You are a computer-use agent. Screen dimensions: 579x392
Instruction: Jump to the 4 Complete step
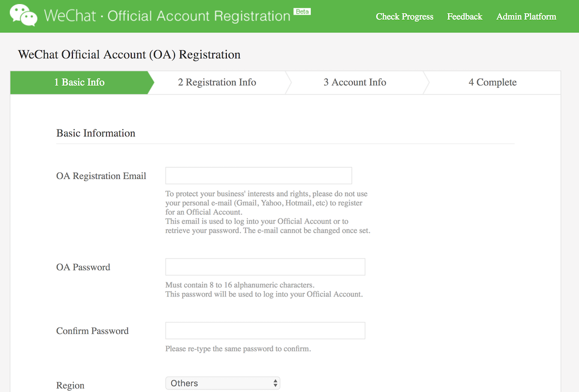[x=492, y=82]
